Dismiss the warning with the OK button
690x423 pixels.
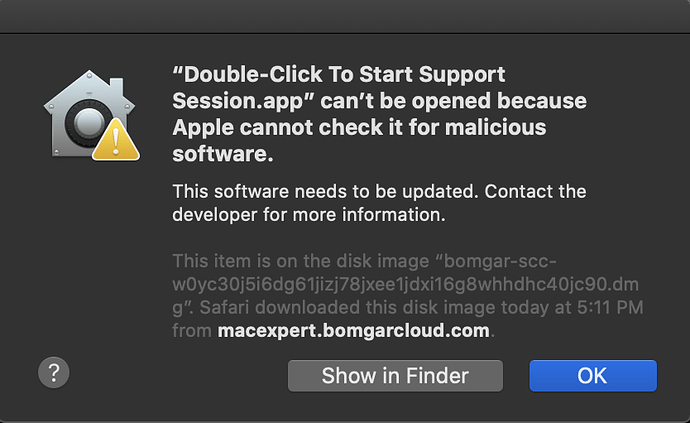(593, 376)
